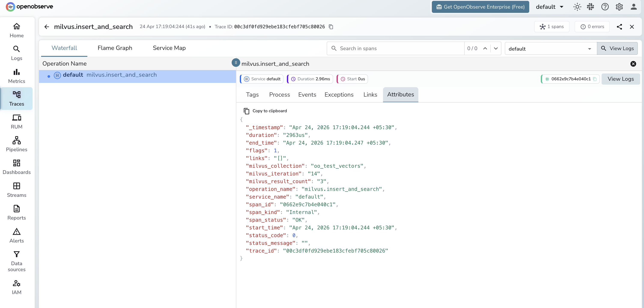Switch to Service Map tab
The image size is (644, 308).
pos(169,48)
